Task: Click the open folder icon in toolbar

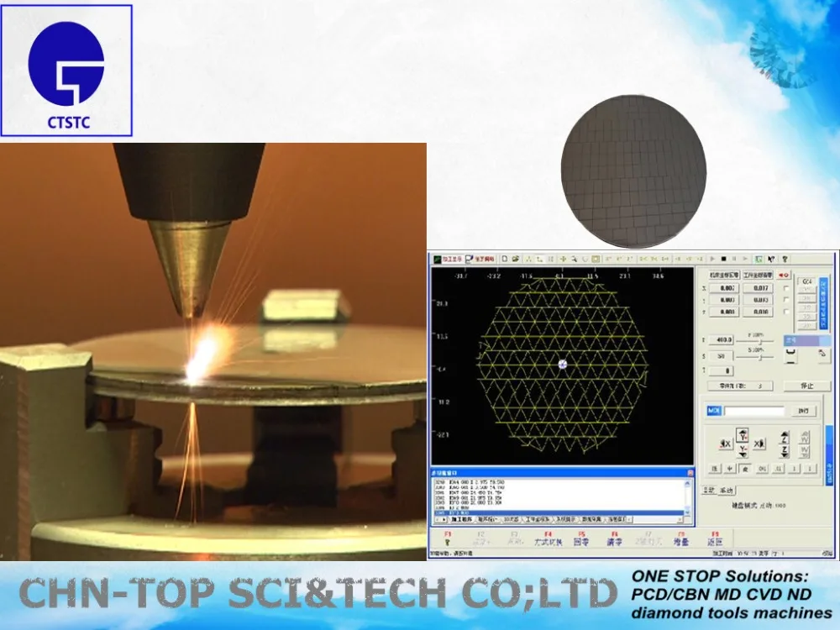Action: [516, 259]
